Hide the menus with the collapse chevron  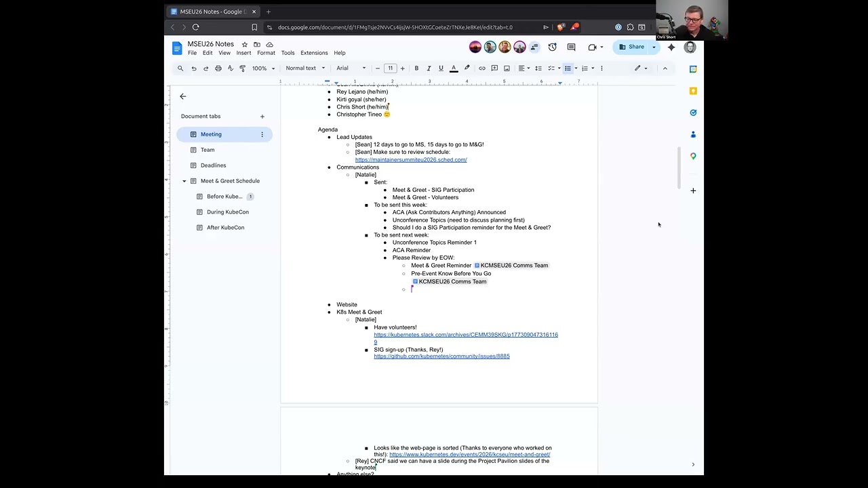click(x=665, y=68)
